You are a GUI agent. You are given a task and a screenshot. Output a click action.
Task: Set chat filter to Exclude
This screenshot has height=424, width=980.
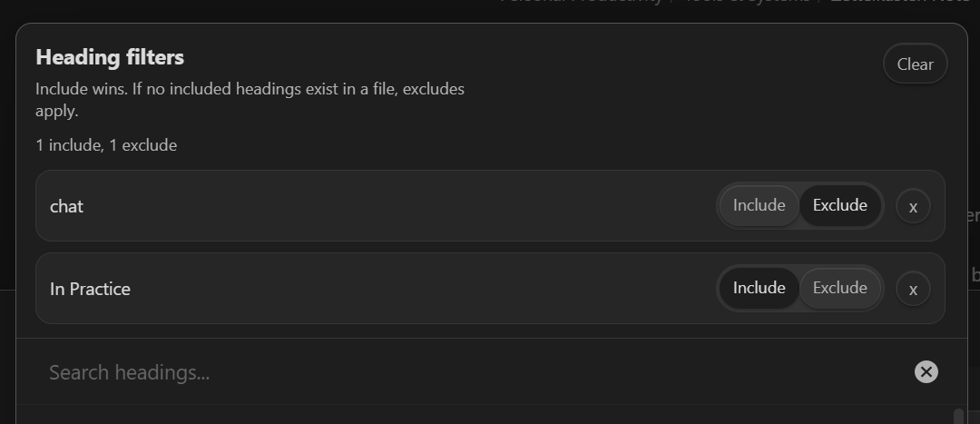tap(839, 205)
